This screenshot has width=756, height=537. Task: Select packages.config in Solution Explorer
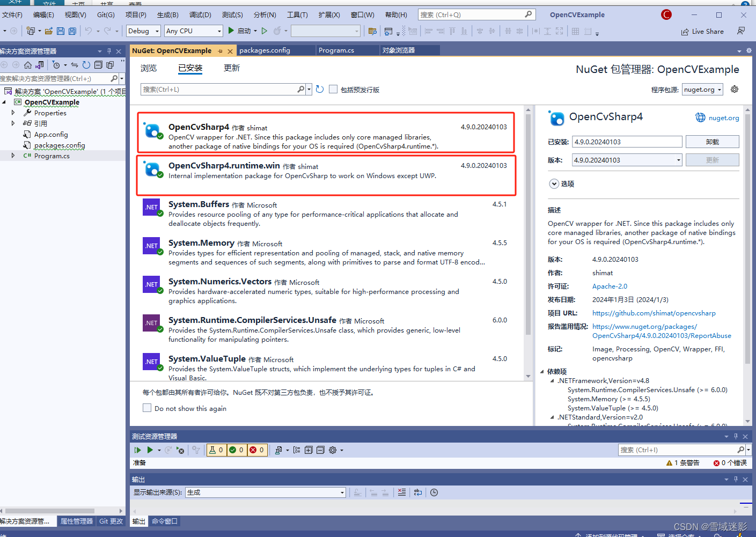[60, 145]
